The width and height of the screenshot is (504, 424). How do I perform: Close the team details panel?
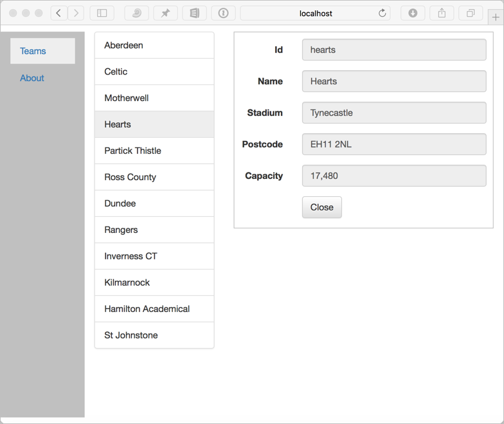point(321,207)
